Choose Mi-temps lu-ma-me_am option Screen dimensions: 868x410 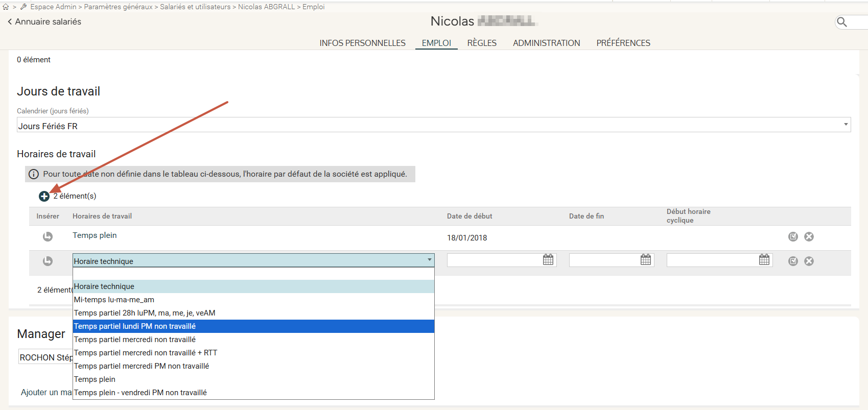[x=253, y=300]
